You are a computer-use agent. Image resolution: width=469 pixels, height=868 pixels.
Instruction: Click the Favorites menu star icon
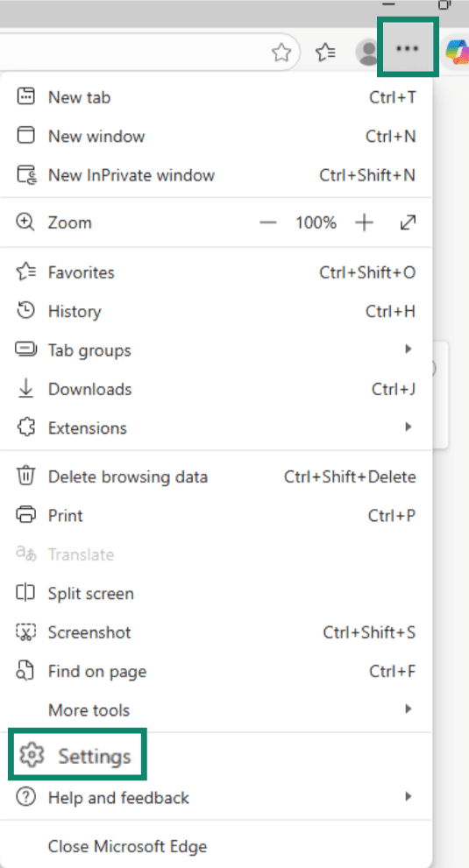tap(26, 272)
